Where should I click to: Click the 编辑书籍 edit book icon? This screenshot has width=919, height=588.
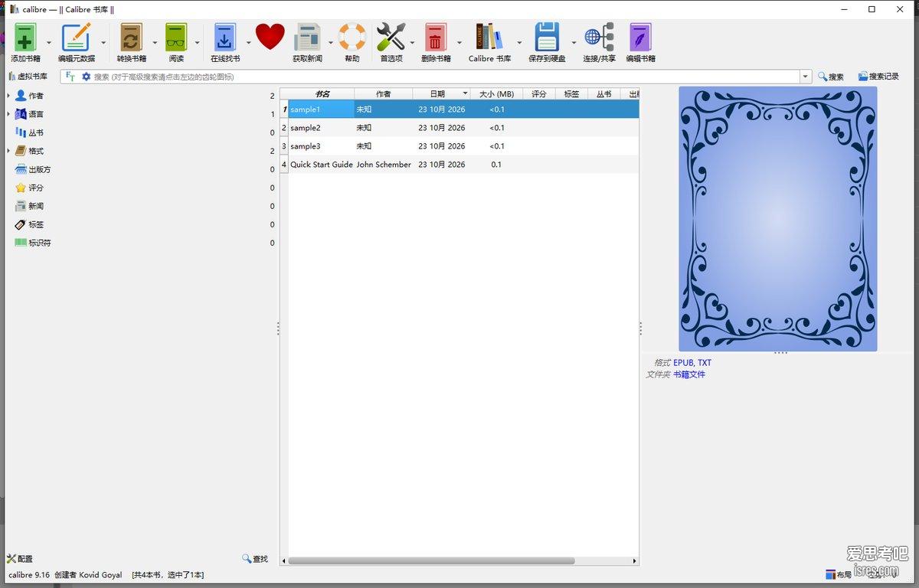640,38
